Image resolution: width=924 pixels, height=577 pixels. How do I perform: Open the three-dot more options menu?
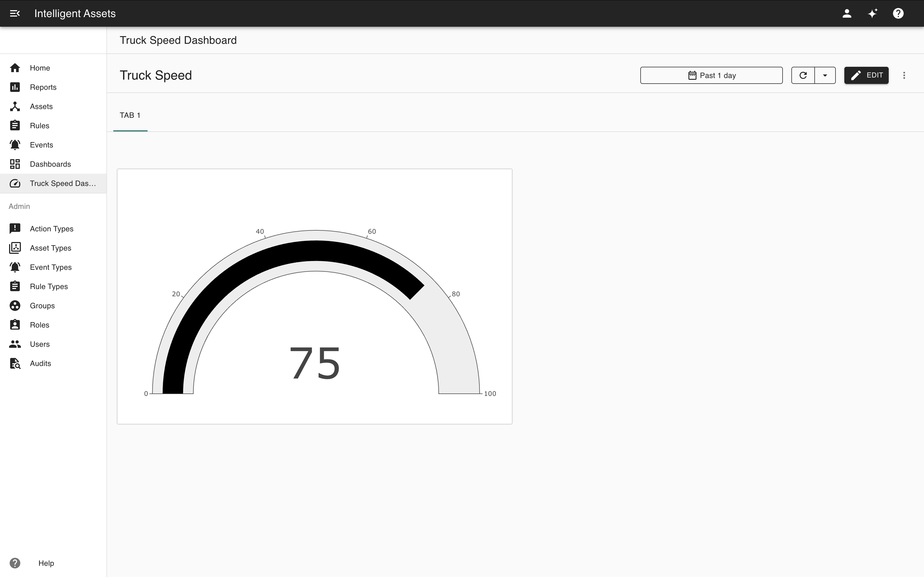click(904, 75)
